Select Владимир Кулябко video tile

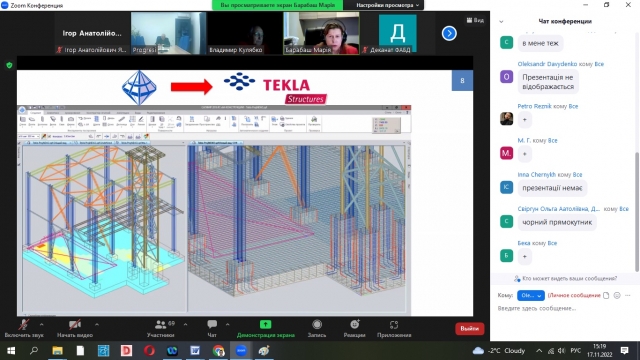pos(245,33)
